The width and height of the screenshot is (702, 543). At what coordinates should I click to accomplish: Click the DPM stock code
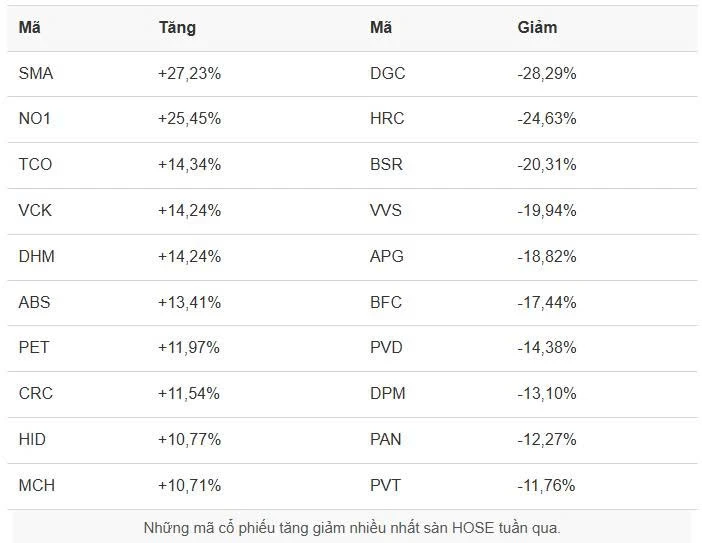coord(388,394)
